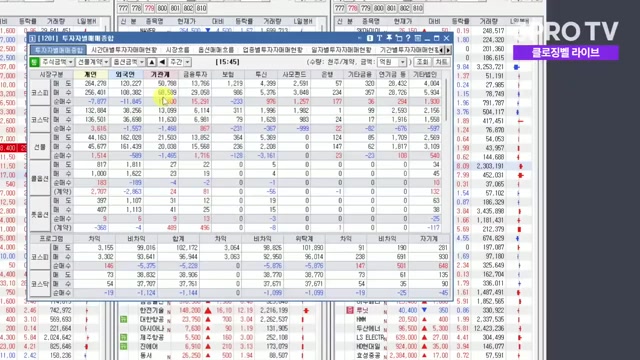Image resolution: width=640 pixels, height=360 pixels.
Task: Click the 콜옵션 market row label
Action: coord(40,178)
